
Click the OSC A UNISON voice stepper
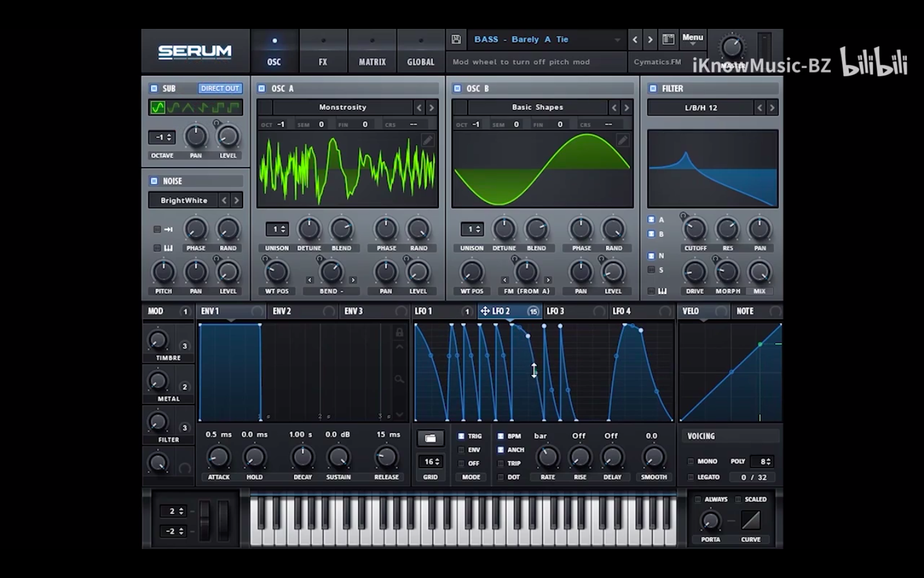click(x=277, y=229)
